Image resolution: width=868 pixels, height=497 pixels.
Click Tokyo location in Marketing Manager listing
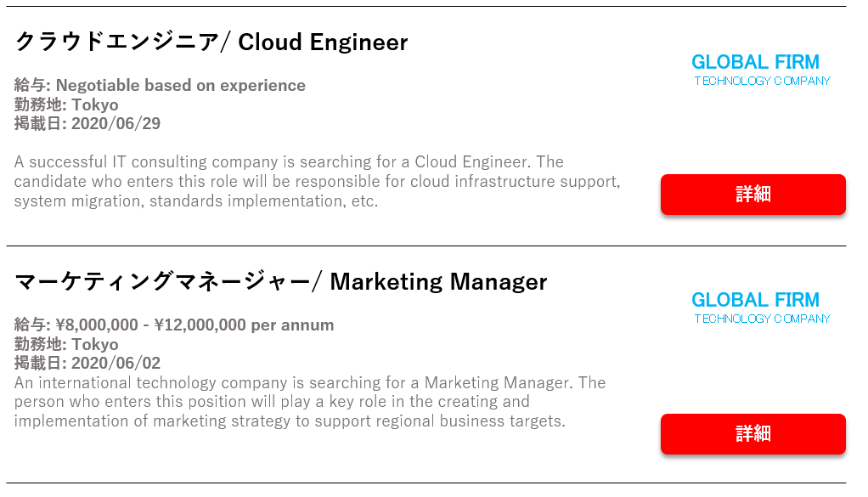pos(94,344)
